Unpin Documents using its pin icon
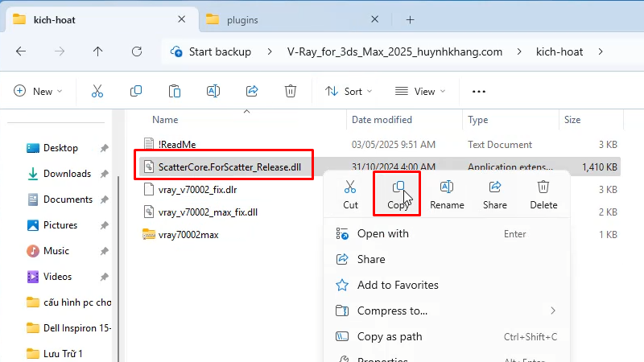The width and height of the screenshot is (644, 362). point(105,200)
